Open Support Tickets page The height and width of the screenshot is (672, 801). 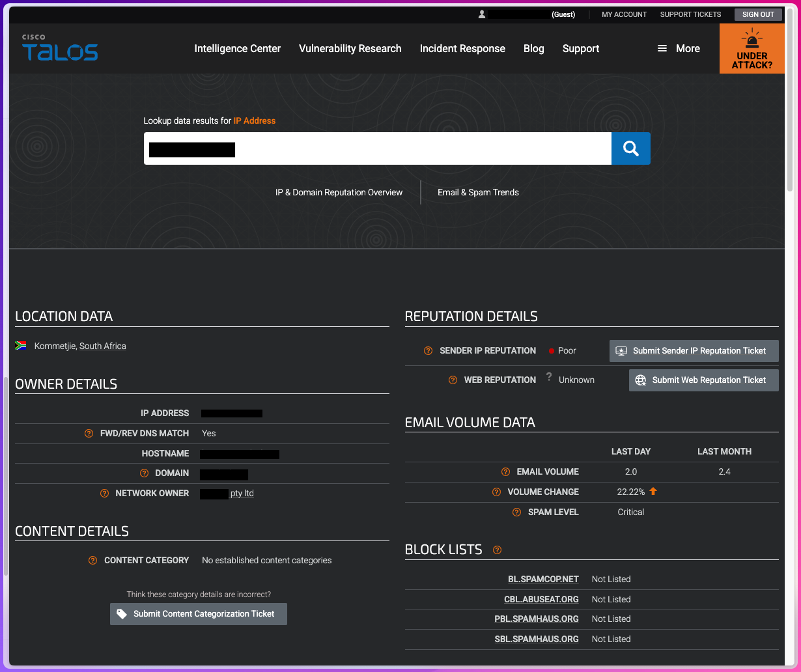(691, 14)
